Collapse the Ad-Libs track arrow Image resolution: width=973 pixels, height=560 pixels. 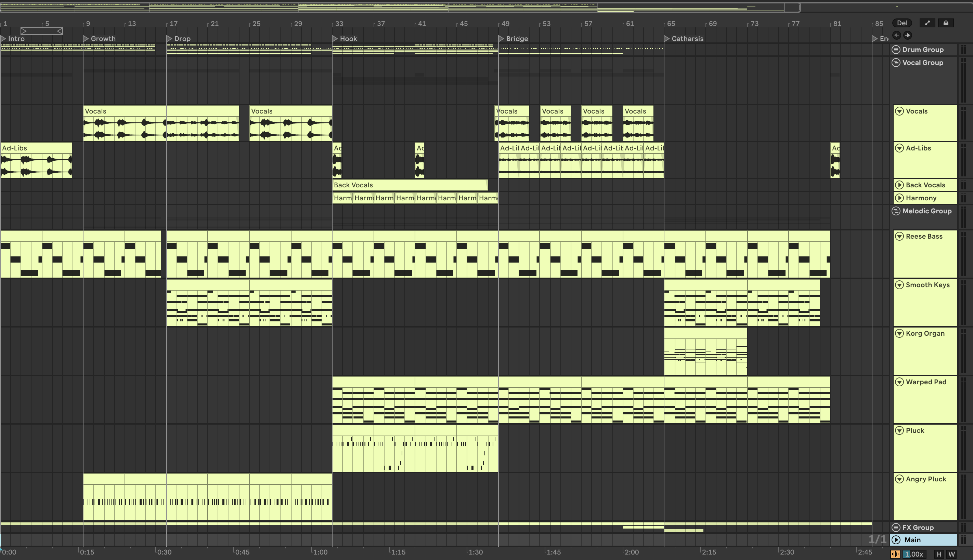[899, 148]
